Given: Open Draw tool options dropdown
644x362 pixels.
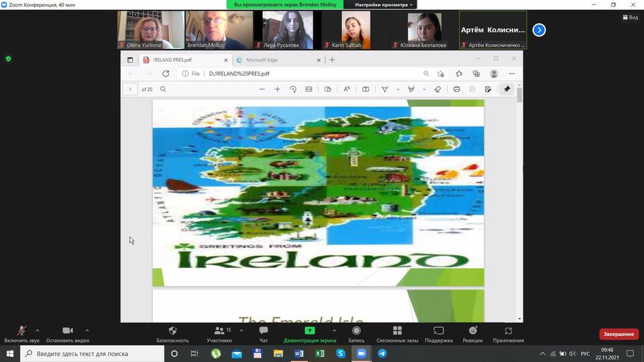Looking at the screenshot, I should (398, 89).
